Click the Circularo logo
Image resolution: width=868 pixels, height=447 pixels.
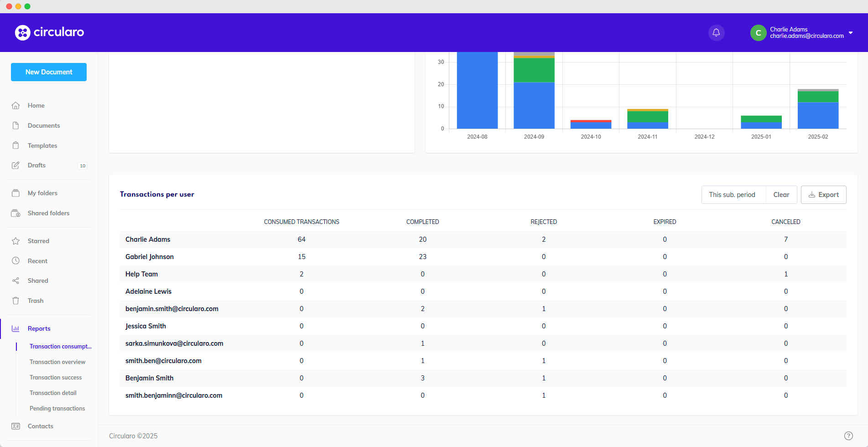click(49, 32)
